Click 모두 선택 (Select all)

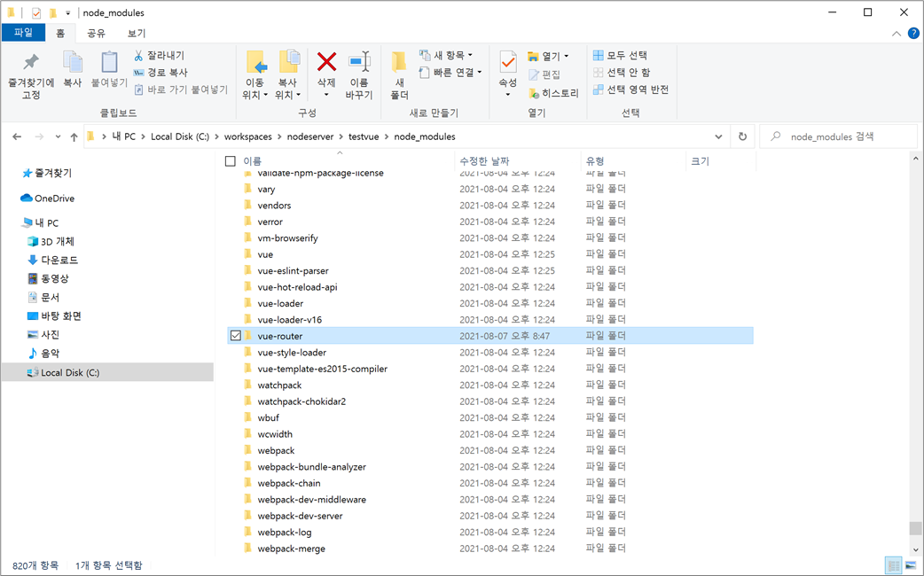pyautogui.click(x=620, y=55)
